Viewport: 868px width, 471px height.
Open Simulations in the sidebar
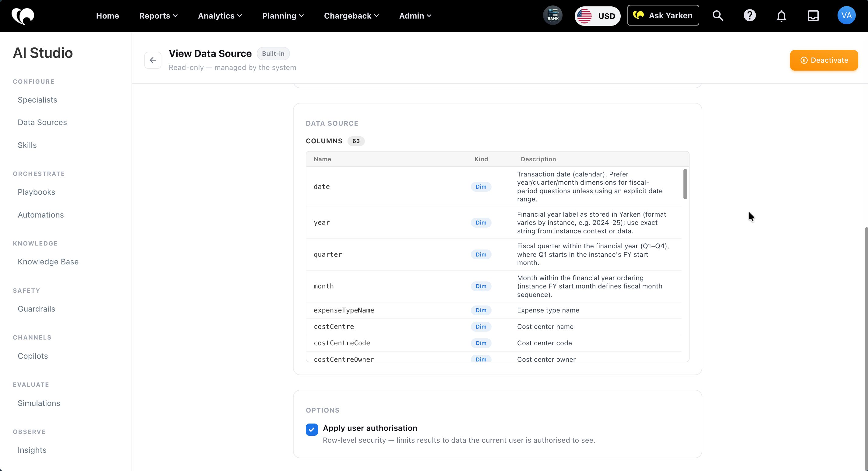coord(39,403)
